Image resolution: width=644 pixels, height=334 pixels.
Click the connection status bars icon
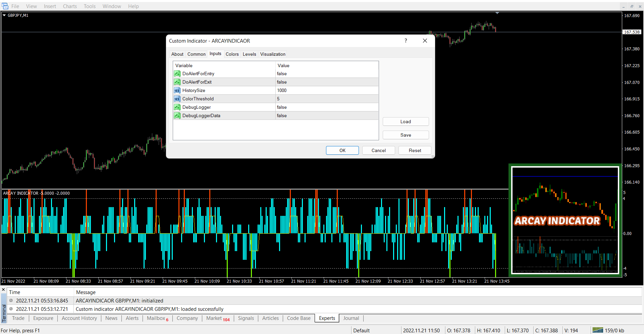(x=597, y=330)
